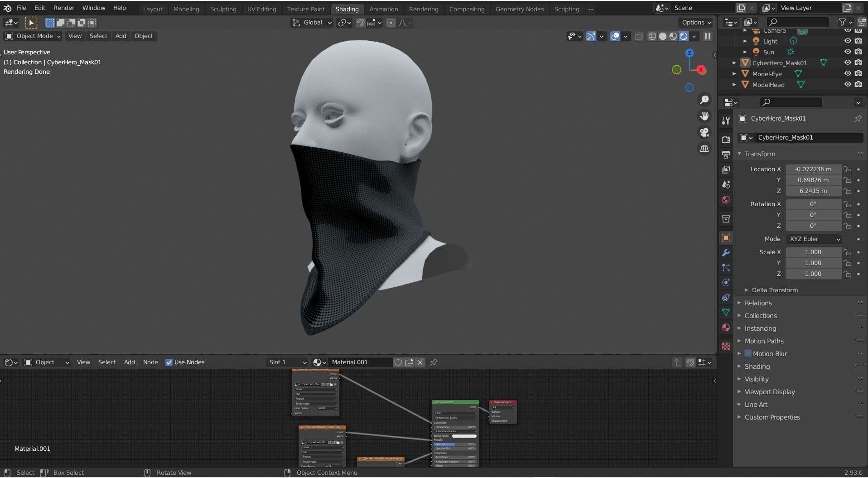
Task: Toggle viewport overlays display
Action: point(615,36)
